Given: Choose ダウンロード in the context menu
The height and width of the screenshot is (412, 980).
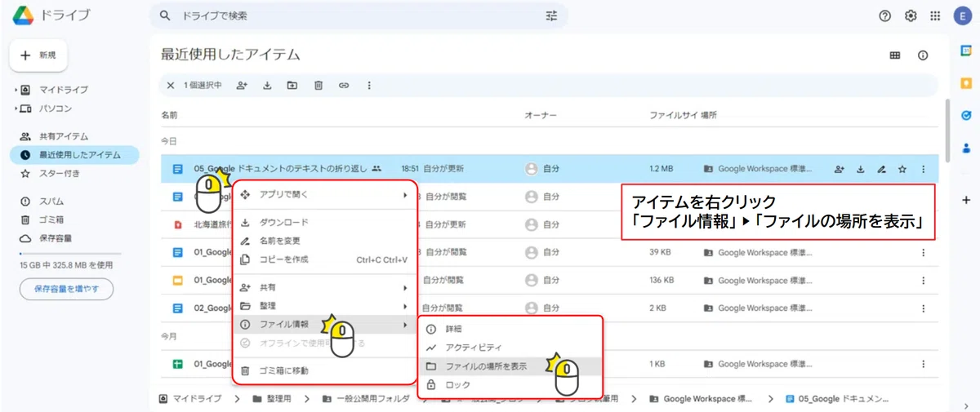Looking at the screenshot, I should click(x=325, y=222).
